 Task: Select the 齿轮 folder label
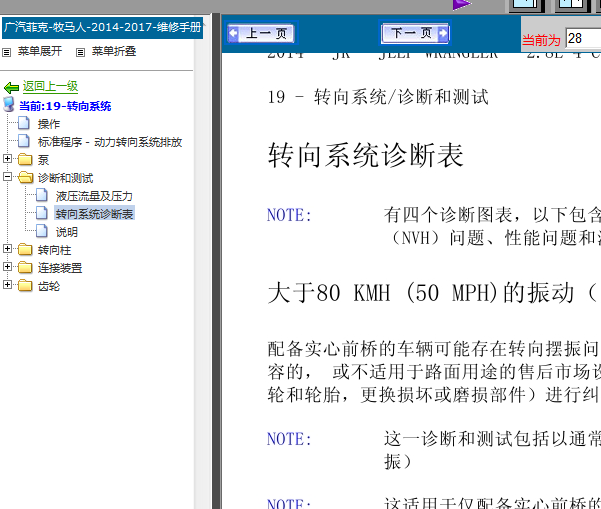(49, 286)
